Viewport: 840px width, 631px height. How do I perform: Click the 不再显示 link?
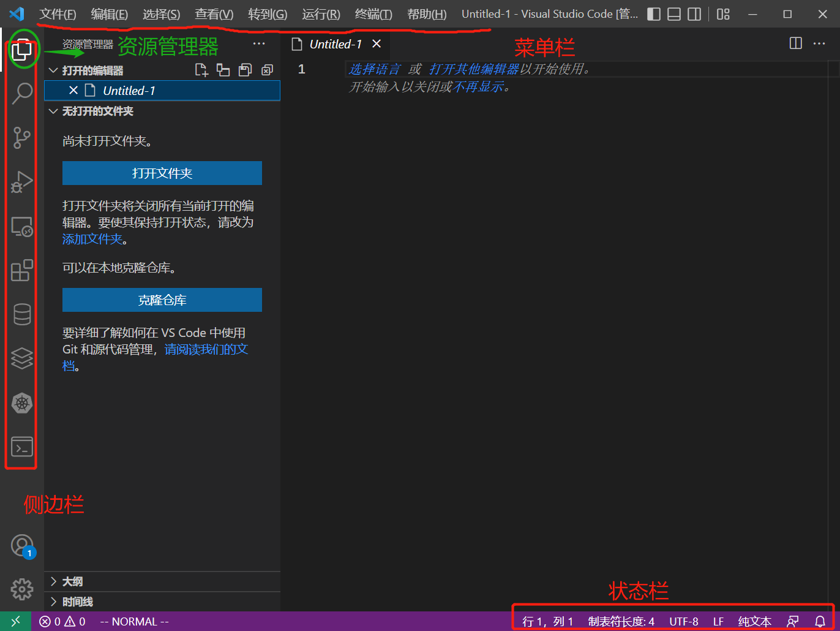(x=478, y=87)
